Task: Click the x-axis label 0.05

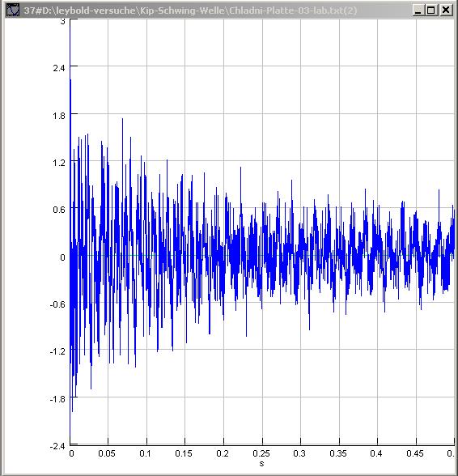Action: tap(107, 453)
